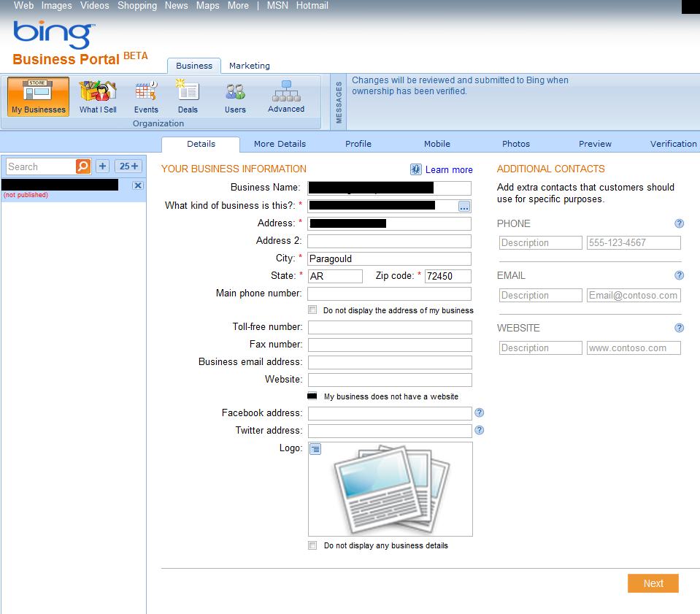Click the logo upload icon
Screen dimensions: 700x614
point(315,449)
